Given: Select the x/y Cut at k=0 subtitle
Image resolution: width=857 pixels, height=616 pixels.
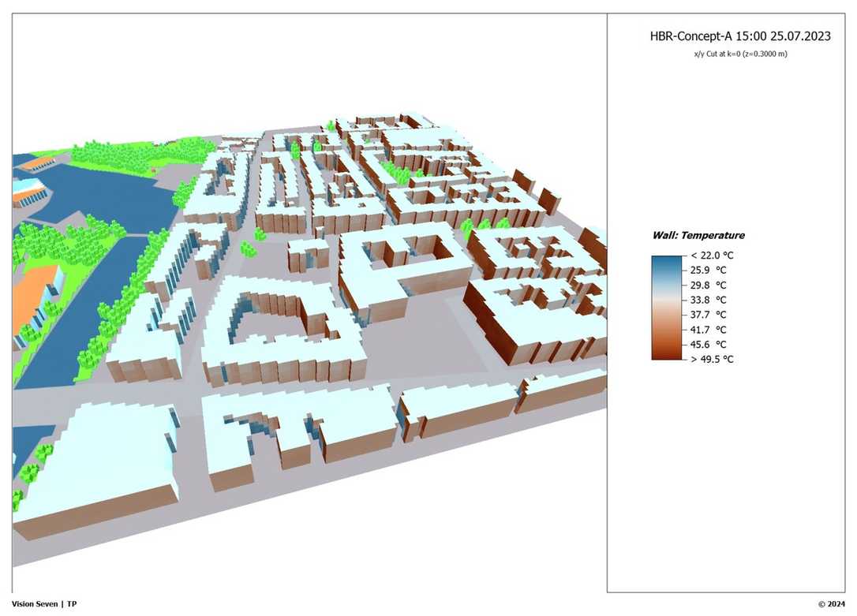Looking at the screenshot, I should (x=739, y=54).
